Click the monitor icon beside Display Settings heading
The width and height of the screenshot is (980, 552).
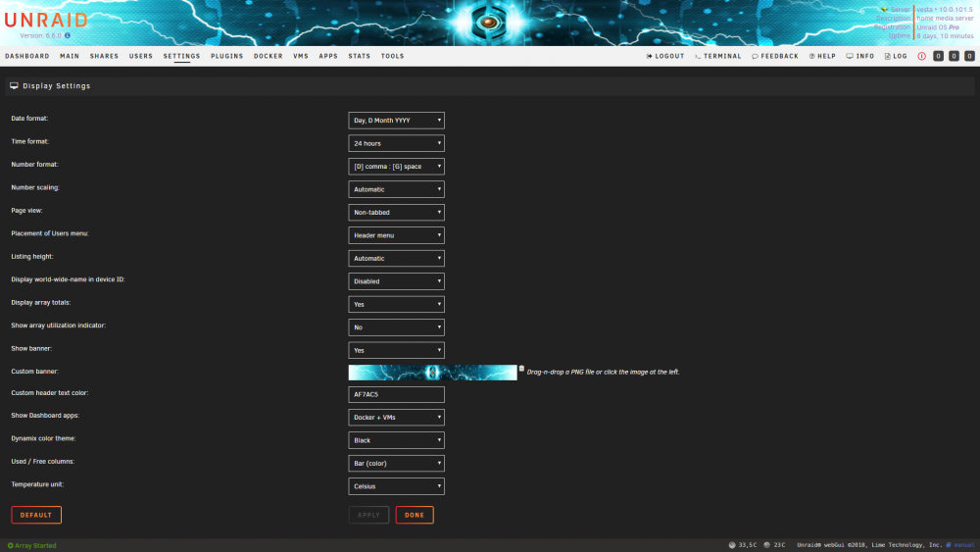pyautogui.click(x=14, y=85)
